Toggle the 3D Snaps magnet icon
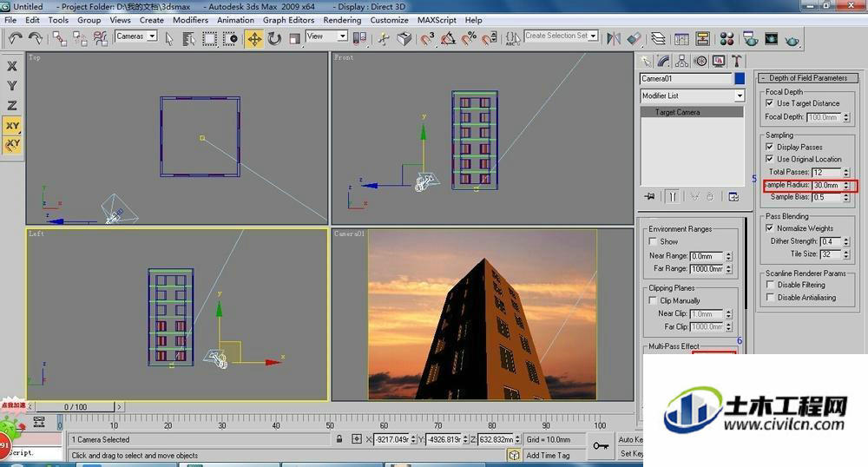The image size is (868, 467). [427, 38]
